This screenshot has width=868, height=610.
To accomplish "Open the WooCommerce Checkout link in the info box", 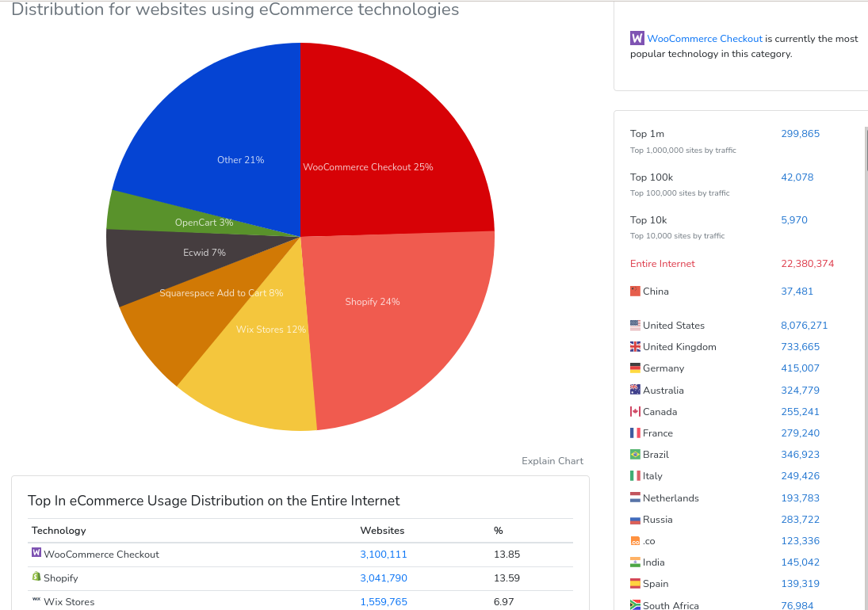I will tap(705, 38).
